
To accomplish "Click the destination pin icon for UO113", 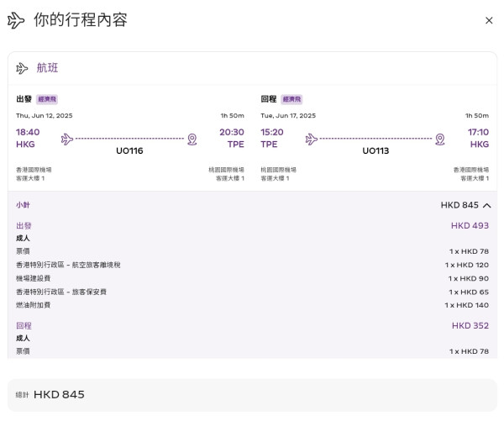I will click(x=440, y=140).
